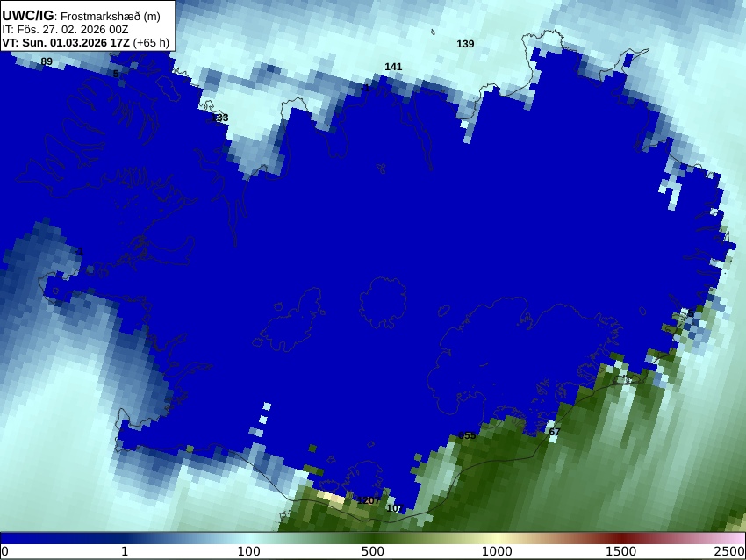Click the colorbar label "2500"
Viewport: 746px width, 560px height.
729,551
